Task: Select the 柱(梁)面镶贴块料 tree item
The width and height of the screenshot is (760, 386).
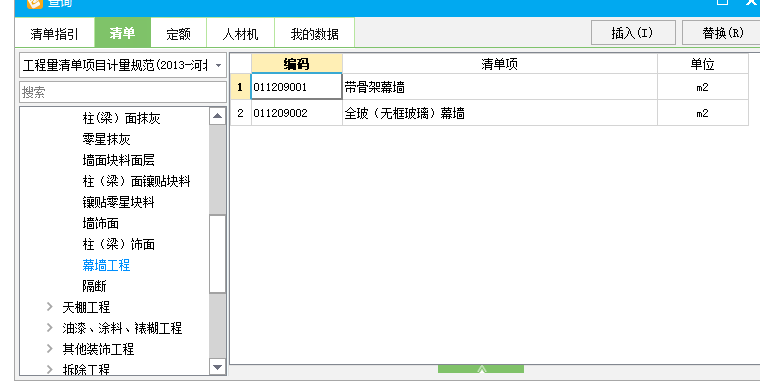Action: click(136, 181)
